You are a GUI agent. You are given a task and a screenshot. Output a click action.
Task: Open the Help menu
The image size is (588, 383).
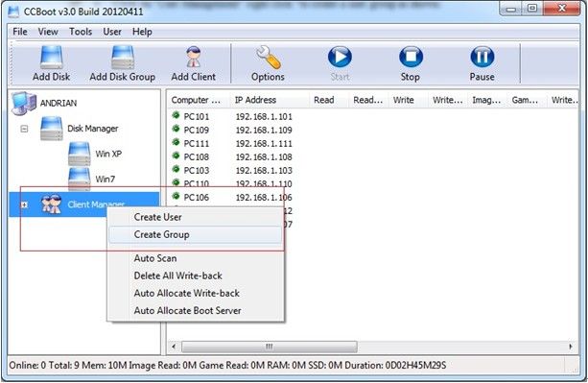pyautogui.click(x=142, y=32)
